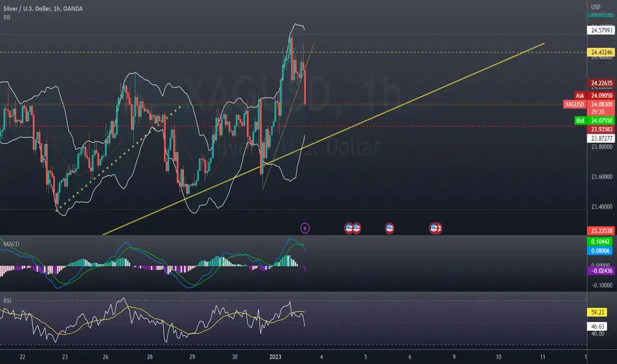Click the 2023 date label on time axis
The height and width of the screenshot is (364, 617).
click(x=275, y=357)
